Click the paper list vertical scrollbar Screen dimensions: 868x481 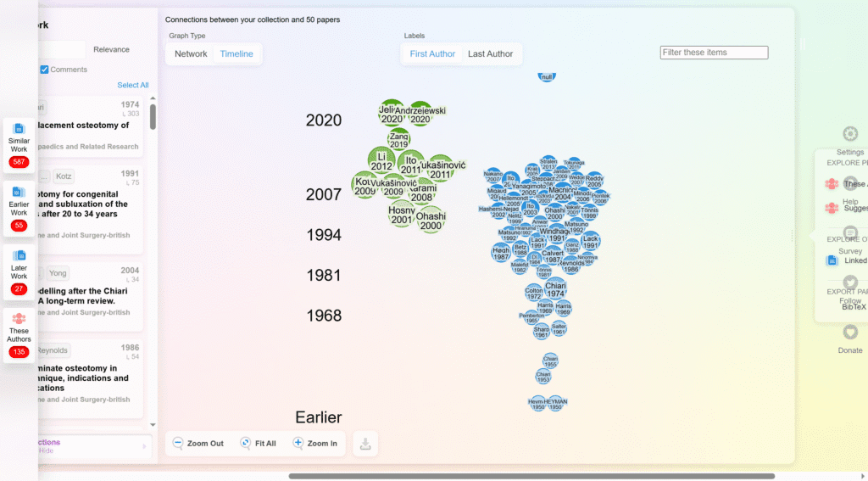point(153,116)
